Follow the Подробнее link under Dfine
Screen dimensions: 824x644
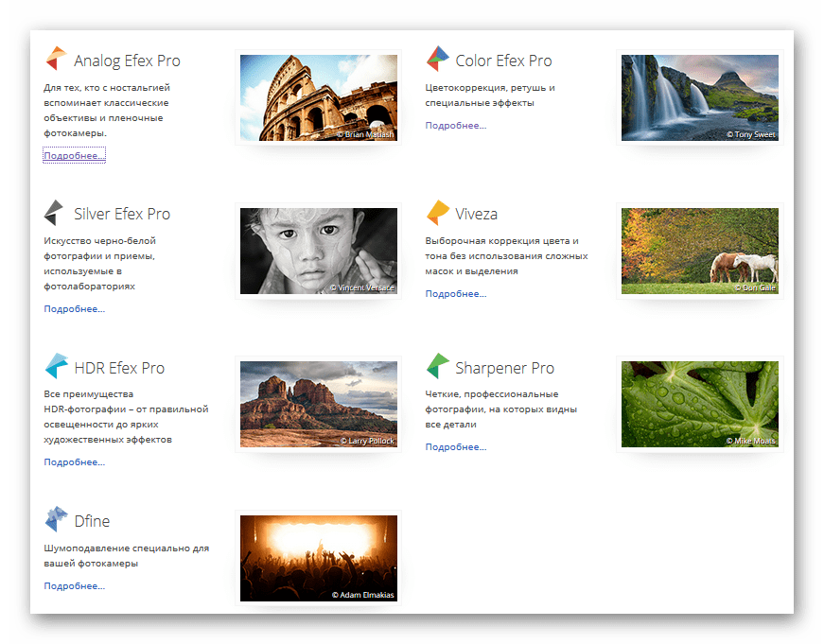[74, 586]
